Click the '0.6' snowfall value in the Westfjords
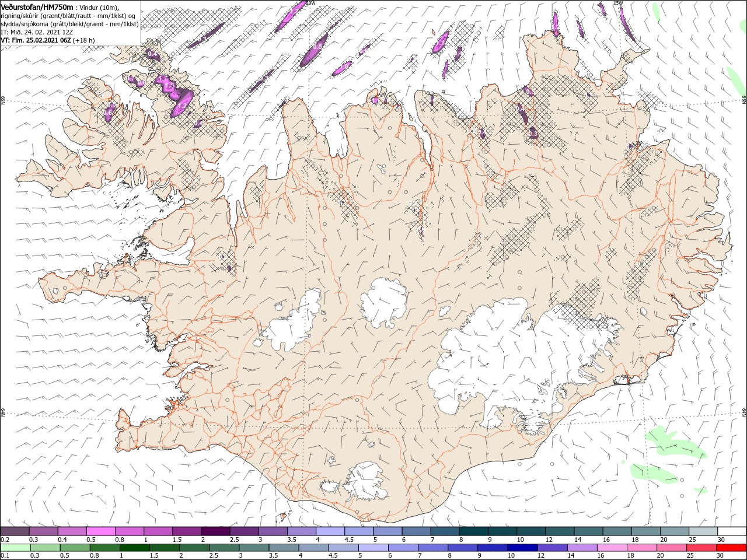This screenshot has width=747, height=560. click(x=109, y=112)
